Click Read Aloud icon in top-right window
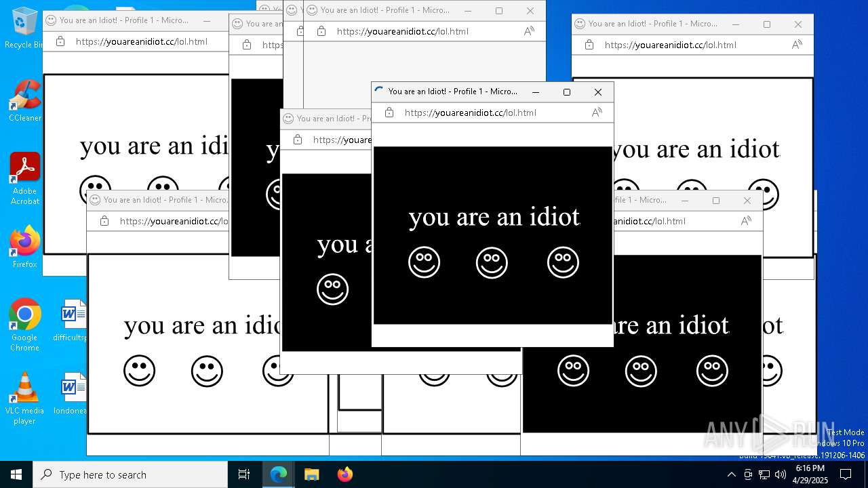 [797, 45]
